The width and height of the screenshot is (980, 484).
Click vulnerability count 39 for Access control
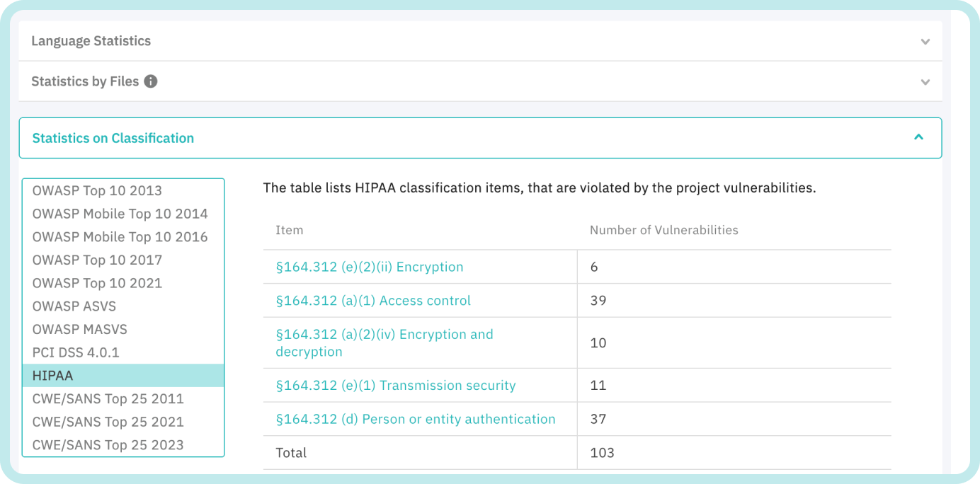click(598, 301)
